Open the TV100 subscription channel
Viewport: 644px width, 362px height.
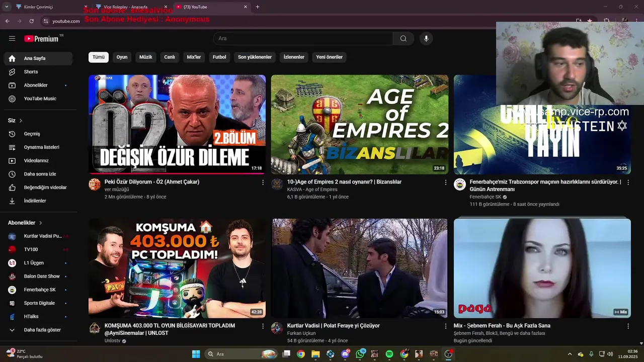pyautogui.click(x=38, y=249)
